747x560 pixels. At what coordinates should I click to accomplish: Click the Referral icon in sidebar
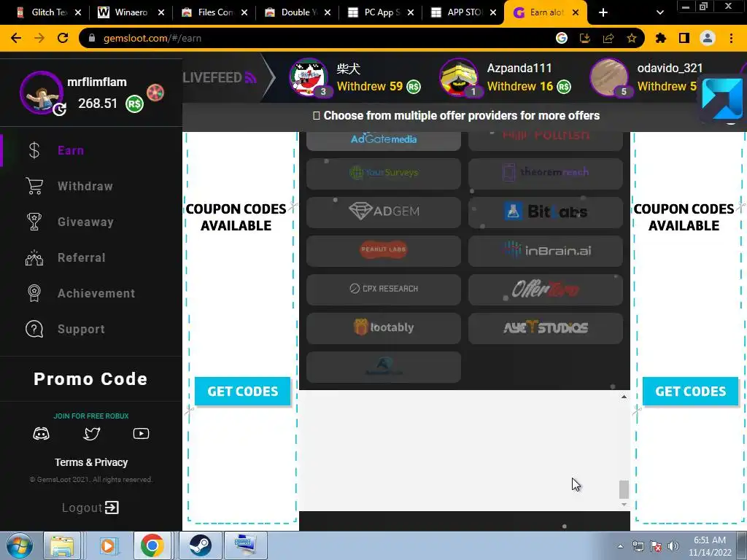tap(34, 257)
